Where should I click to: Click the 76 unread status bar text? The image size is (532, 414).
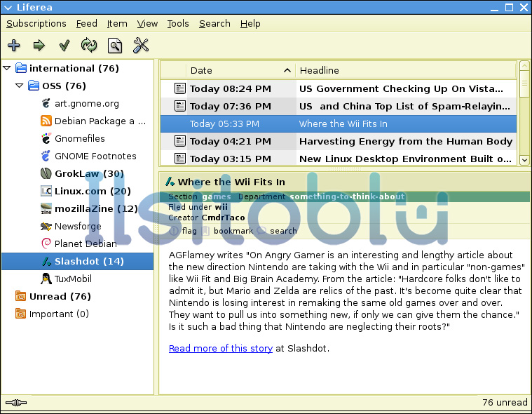505,403
